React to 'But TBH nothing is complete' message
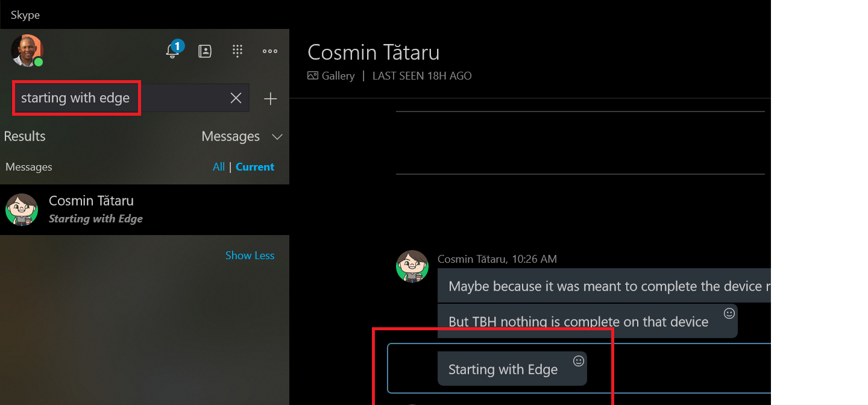 tap(729, 313)
